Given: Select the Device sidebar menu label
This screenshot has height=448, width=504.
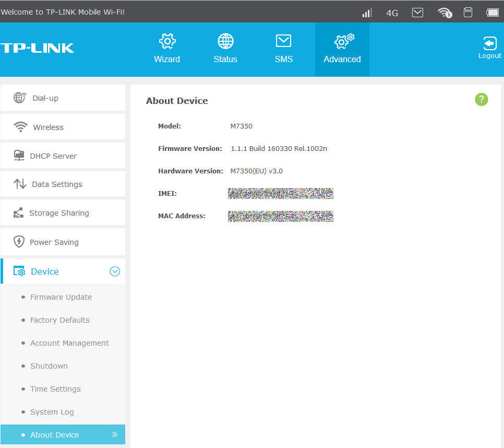Looking at the screenshot, I should (45, 272).
